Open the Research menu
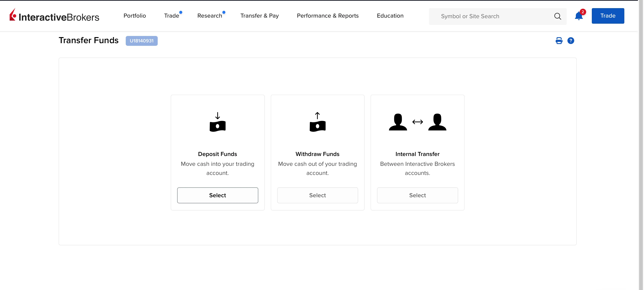This screenshot has width=644, height=290. point(210,16)
